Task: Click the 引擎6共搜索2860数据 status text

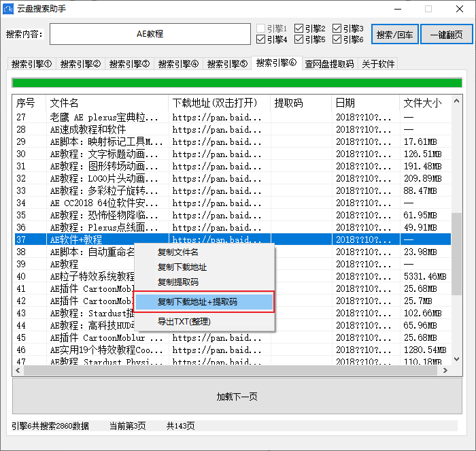Action: coord(50,426)
